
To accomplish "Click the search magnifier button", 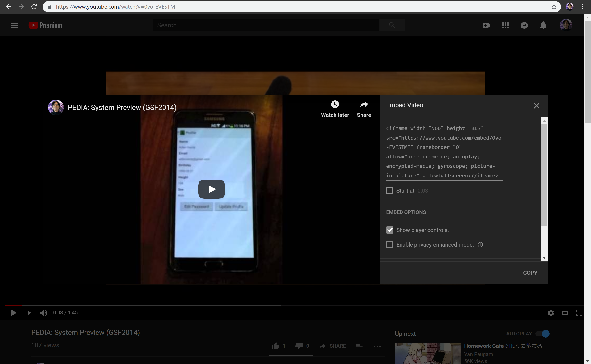I will pos(392,25).
